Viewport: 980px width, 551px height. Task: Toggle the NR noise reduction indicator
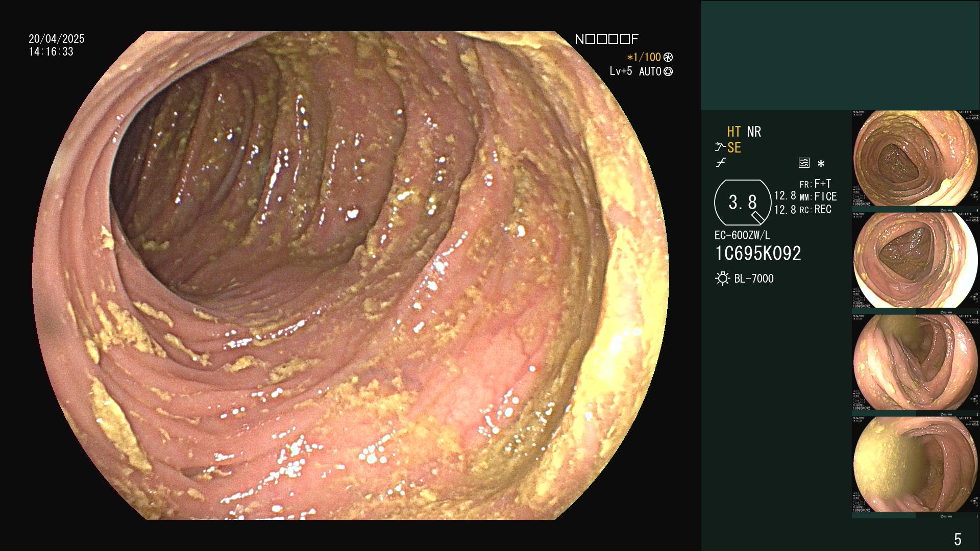pos(754,132)
